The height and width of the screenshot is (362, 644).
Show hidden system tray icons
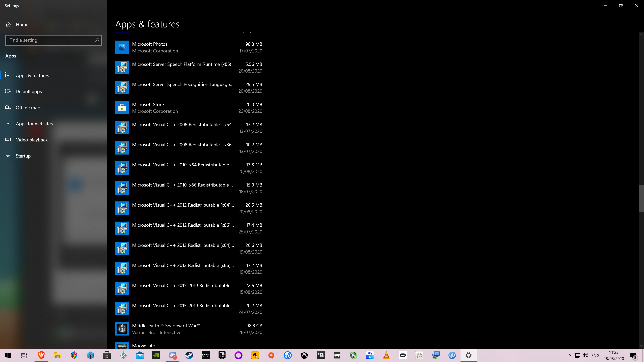tap(569, 355)
